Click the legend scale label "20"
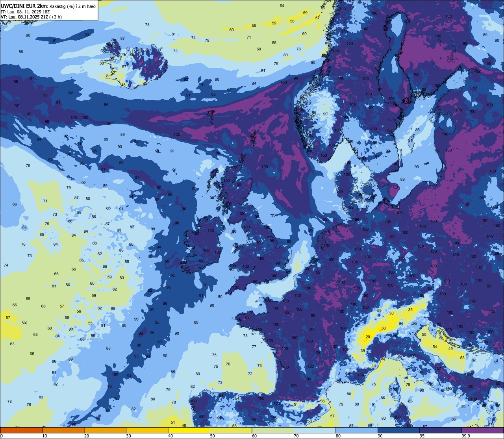 87,436
